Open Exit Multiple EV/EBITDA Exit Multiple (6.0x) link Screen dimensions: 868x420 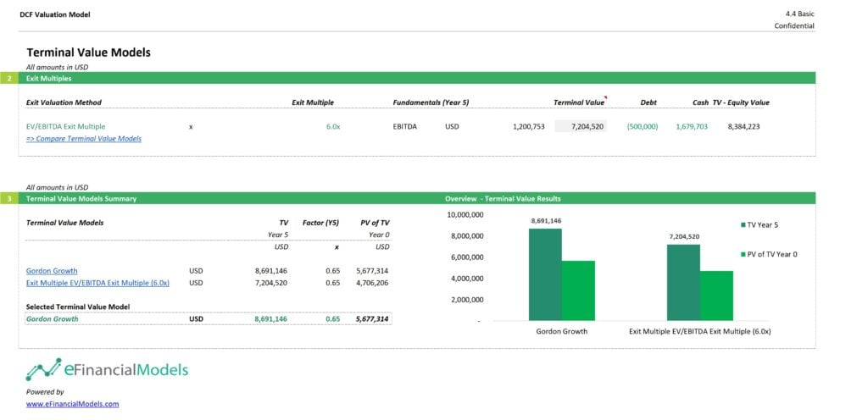click(97, 283)
